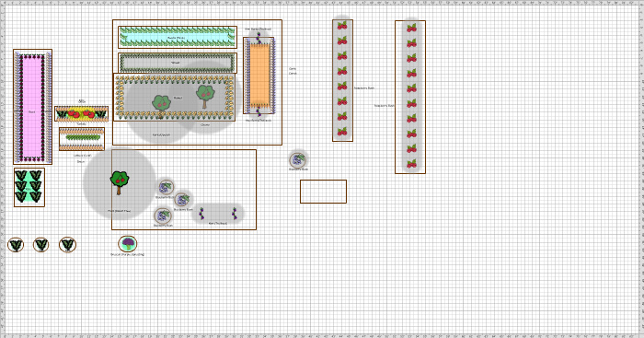Image resolution: width=644 pixels, height=338 pixels.
Task: Click the right fruit tree inside the sunflower bed
Action: [205, 96]
